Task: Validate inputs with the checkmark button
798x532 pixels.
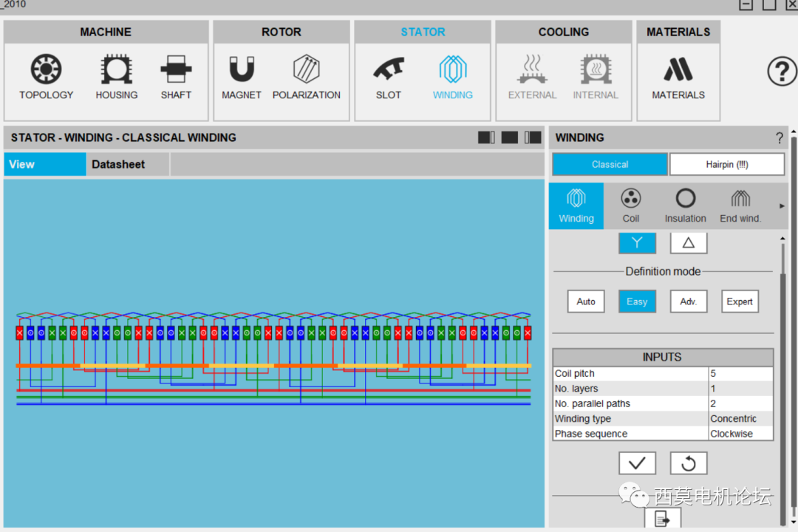Action: point(637,463)
